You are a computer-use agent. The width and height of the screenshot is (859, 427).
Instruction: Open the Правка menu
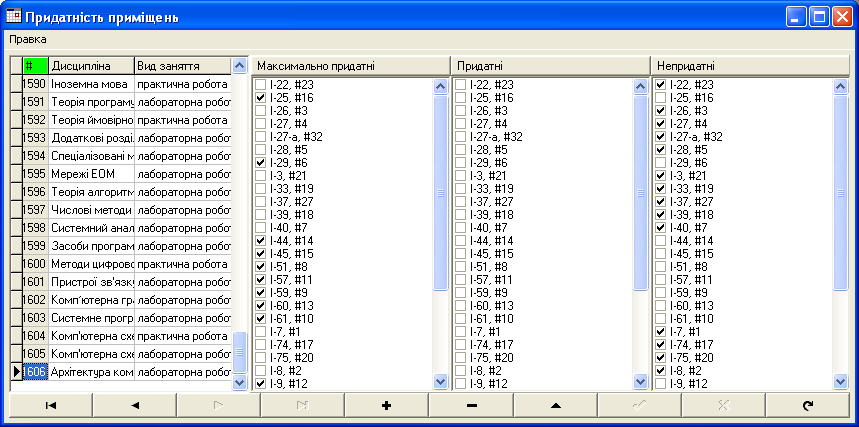pos(28,39)
